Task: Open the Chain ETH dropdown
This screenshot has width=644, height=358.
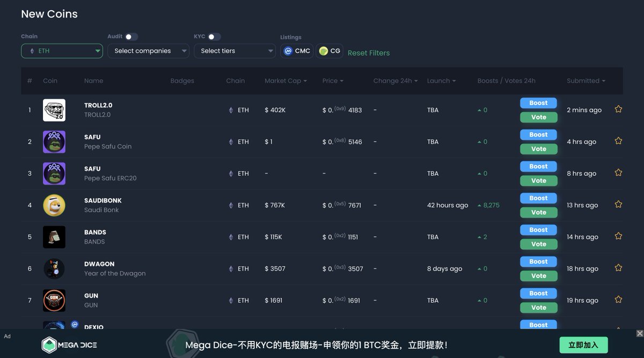Action: point(62,51)
